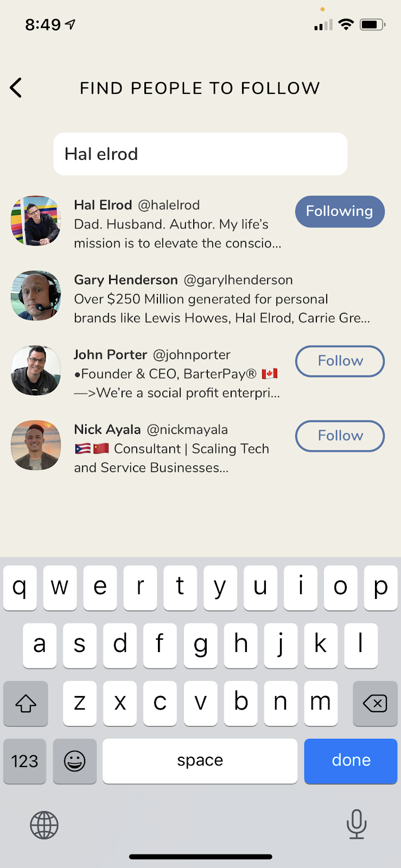Open Nick Ayala's profile name
This screenshot has height=868, width=401.
[107, 430]
